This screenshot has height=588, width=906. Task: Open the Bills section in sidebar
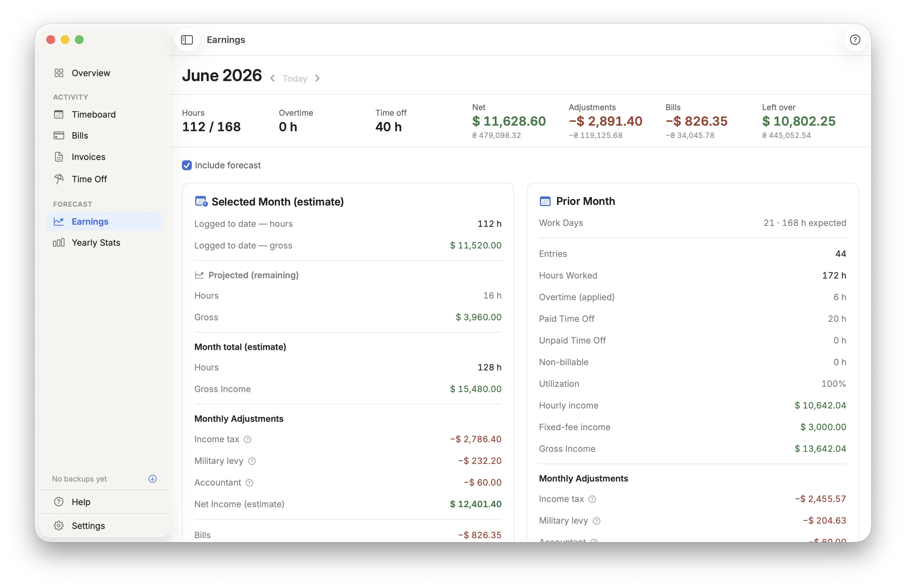coord(105,135)
